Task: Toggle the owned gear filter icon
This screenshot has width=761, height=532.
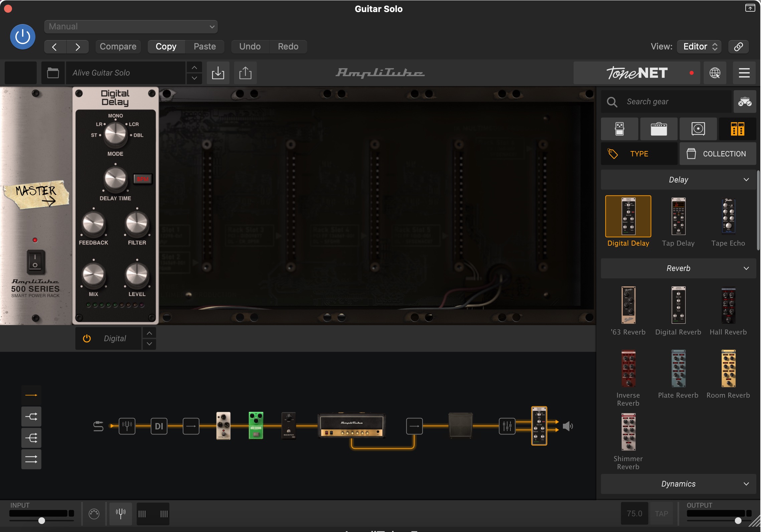Action: coord(745,102)
